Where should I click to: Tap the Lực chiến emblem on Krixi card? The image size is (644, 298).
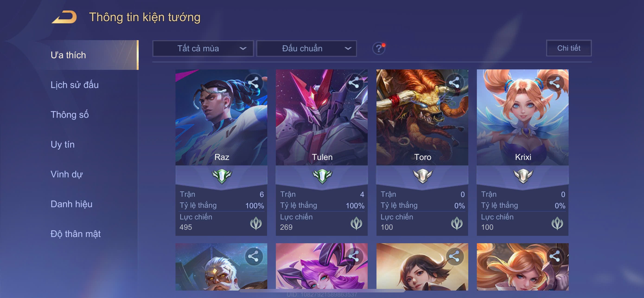tap(557, 223)
